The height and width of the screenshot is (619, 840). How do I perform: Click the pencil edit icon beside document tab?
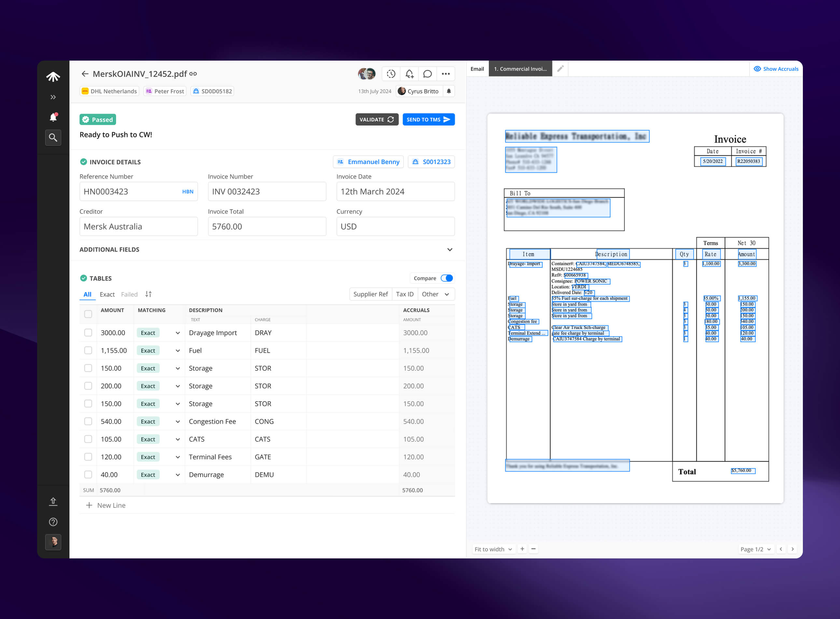pos(560,68)
